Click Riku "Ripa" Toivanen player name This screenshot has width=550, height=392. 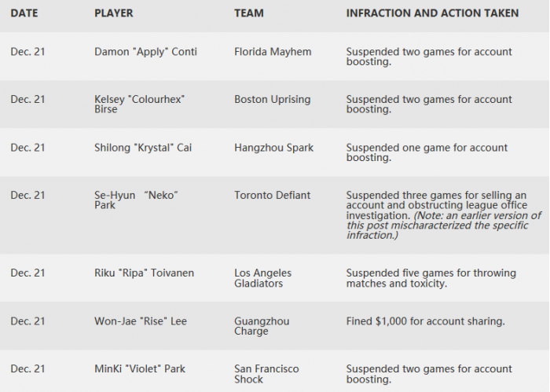coord(144,273)
